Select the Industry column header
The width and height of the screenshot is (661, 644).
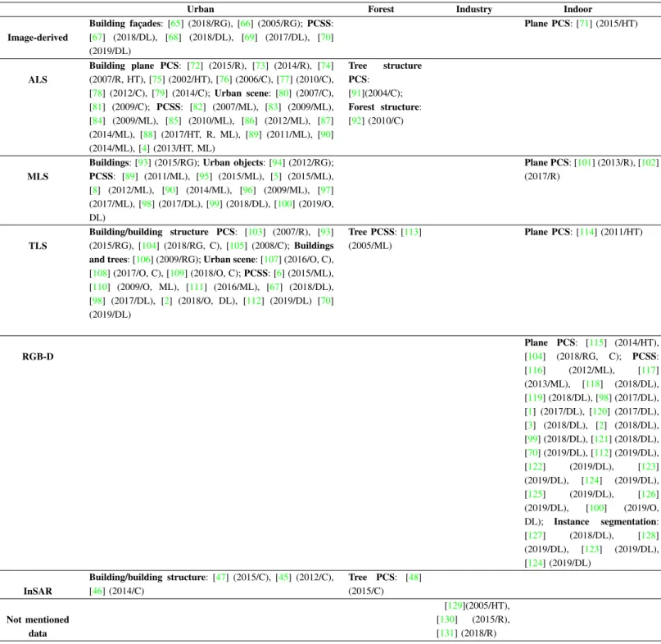[473, 9]
